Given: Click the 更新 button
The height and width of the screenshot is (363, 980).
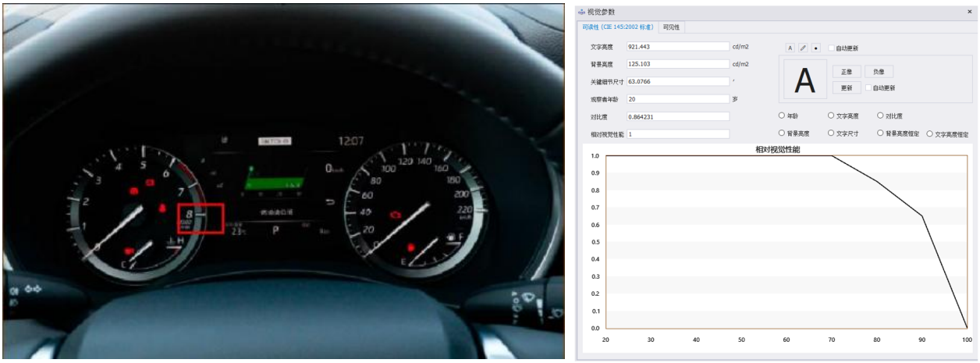Looking at the screenshot, I should tap(847, 87).
